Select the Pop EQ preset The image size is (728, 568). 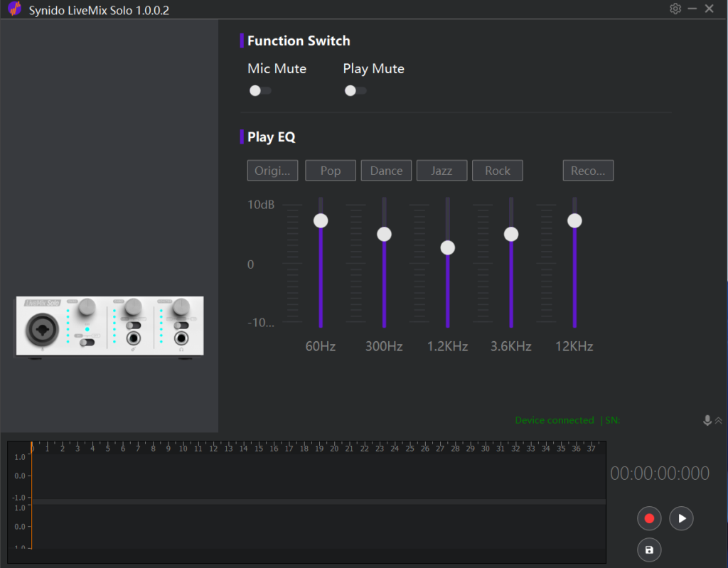tap(331, 171)
